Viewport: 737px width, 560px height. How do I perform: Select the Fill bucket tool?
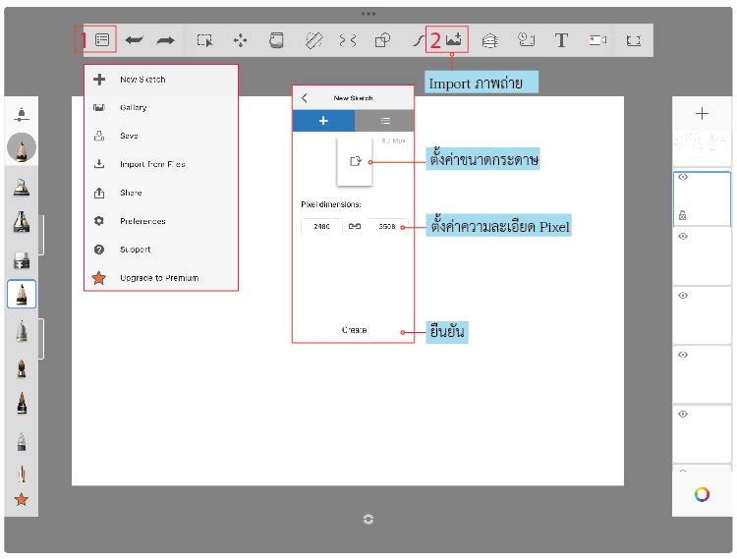(x=276, y=40)
